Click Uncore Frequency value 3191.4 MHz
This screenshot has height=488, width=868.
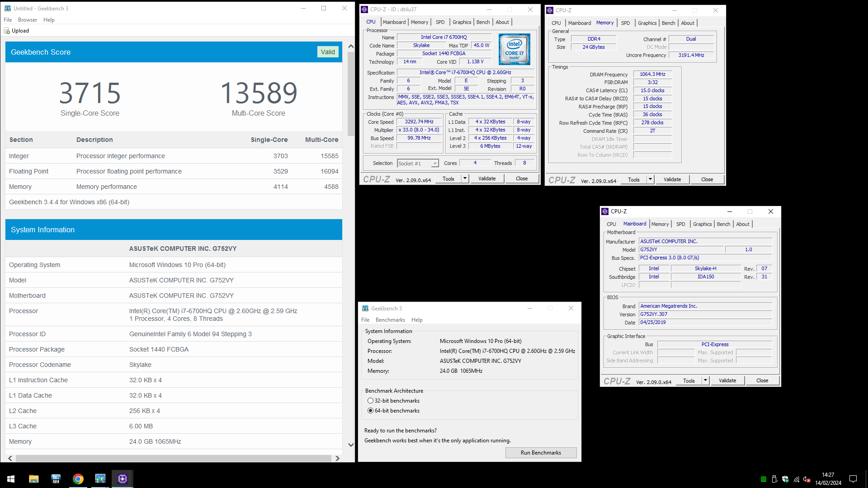click(691, 55)
